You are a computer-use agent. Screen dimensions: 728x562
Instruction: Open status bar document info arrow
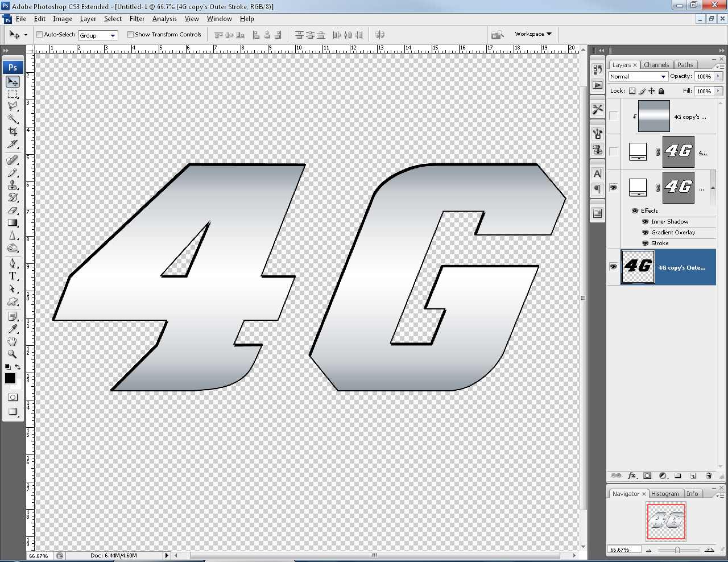pyautogui.click(x=167, y=555)
